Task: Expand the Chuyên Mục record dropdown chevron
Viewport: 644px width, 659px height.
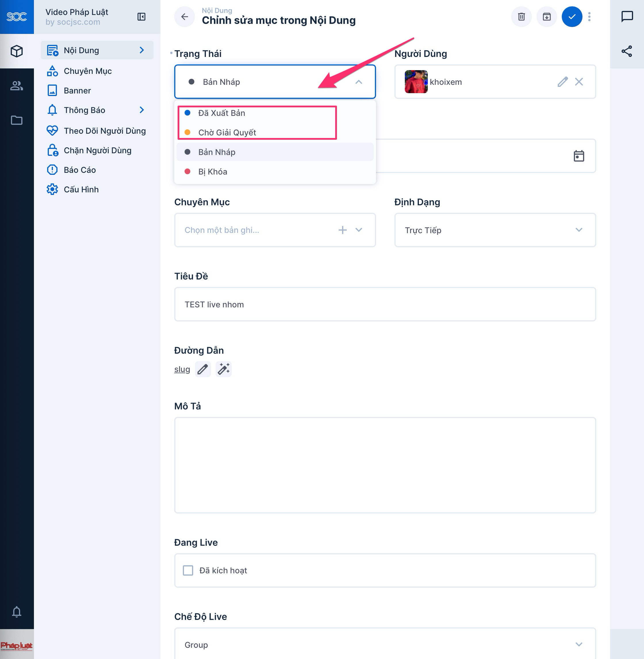Action: [x=359, y=230]
